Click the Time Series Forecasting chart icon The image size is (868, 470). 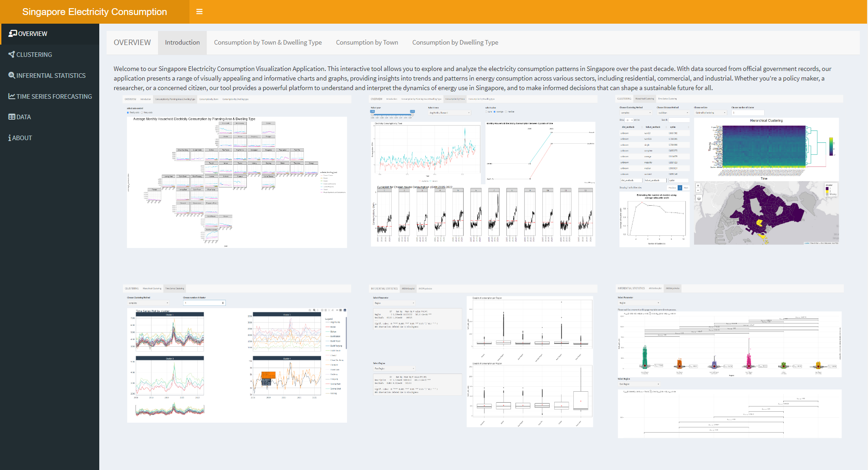pos(12,96)
